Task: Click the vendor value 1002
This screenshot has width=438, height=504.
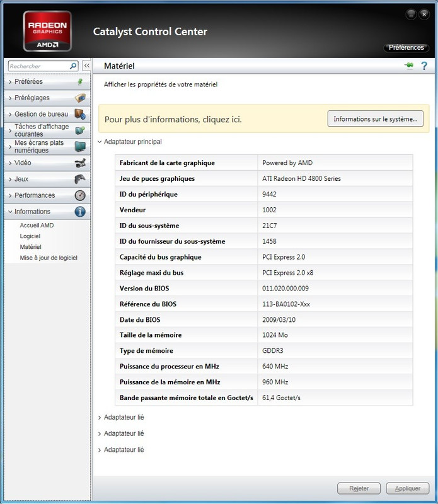Action: click(x=269, y=210)
